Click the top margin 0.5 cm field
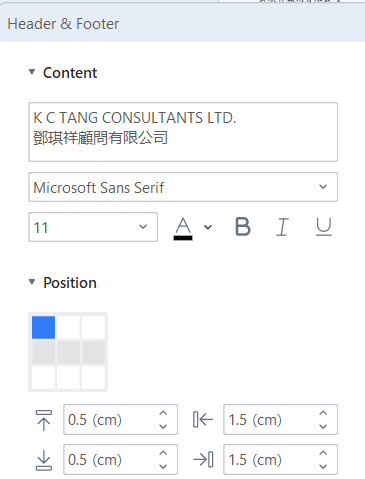This screenshot has width=365, height=479. click(x=120, y=420)
